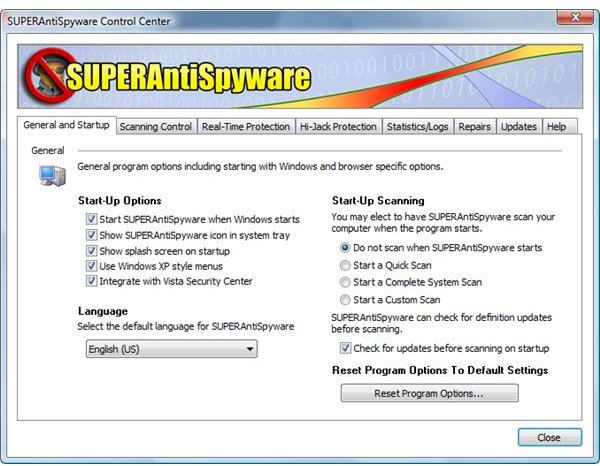
Task: Click the SUPERAntiSpyware Control Center window title
Action: [89, 21]
